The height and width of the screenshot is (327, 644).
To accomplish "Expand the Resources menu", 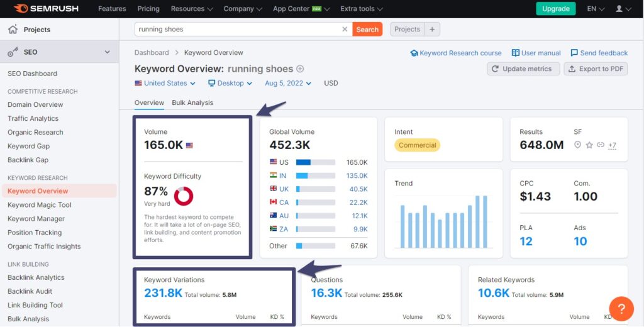I will click(x=192, y=9).
